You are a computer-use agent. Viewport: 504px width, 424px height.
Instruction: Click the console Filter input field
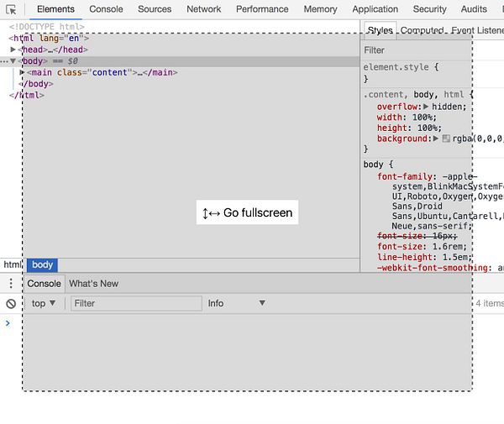[135, 303]
